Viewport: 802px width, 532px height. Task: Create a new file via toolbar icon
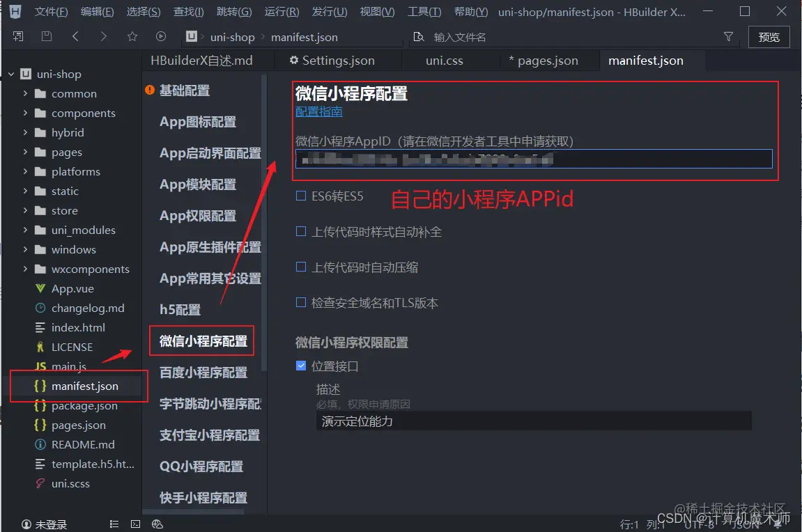coord(19,36)
